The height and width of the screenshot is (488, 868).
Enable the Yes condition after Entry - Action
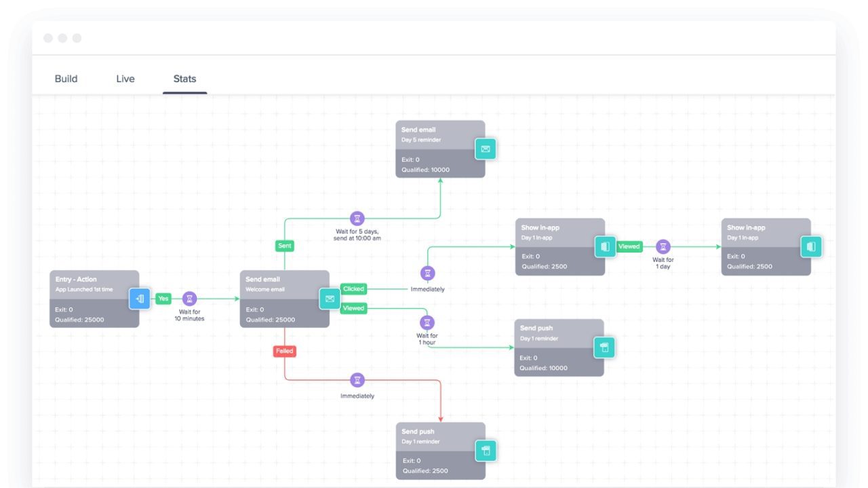[x=163, y=298]
